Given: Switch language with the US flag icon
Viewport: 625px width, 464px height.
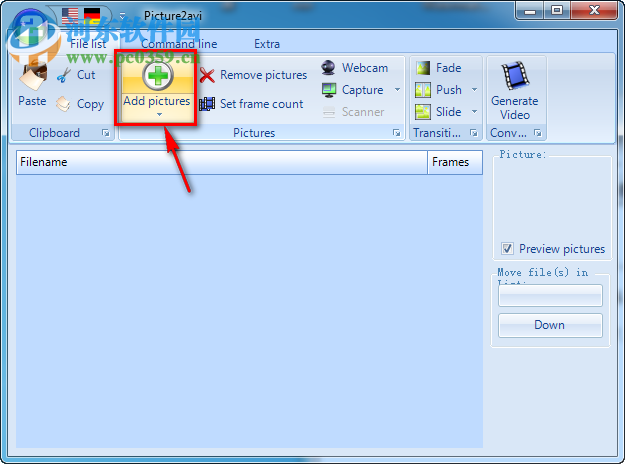Looking at the screenshot, I should click(70, 16).
